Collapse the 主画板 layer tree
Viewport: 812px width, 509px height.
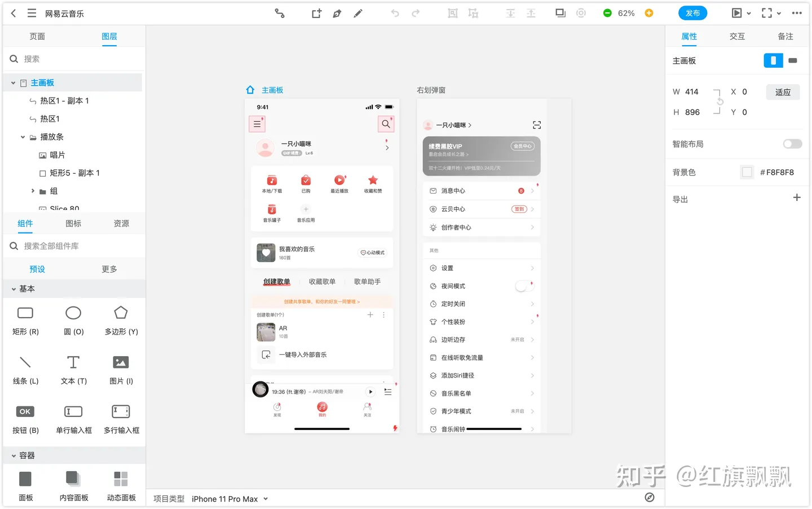(13, 83)
